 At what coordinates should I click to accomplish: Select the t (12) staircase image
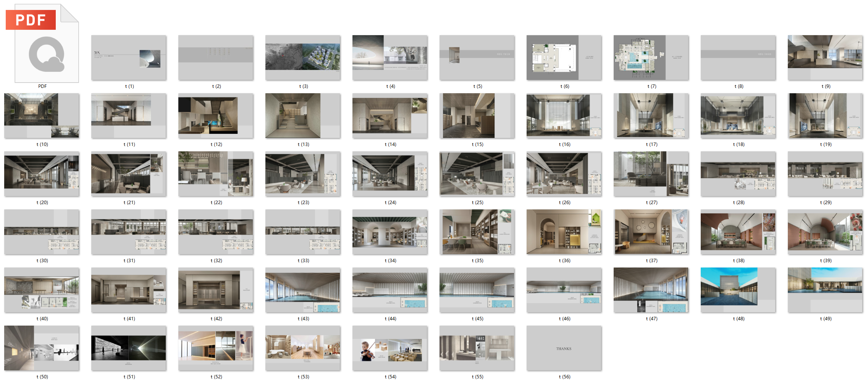coord(216,116)
